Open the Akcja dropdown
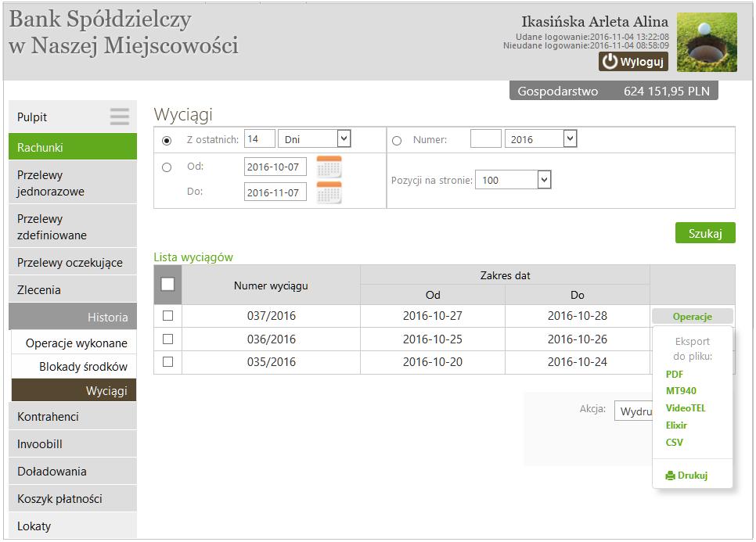The height and width of the screenshot is (542, 756). 633,411
